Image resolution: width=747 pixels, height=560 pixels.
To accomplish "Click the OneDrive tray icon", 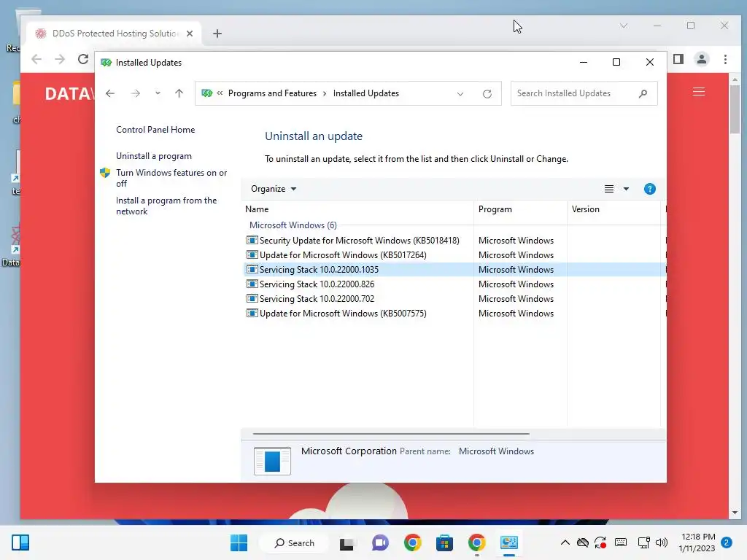I will [583, 542].
